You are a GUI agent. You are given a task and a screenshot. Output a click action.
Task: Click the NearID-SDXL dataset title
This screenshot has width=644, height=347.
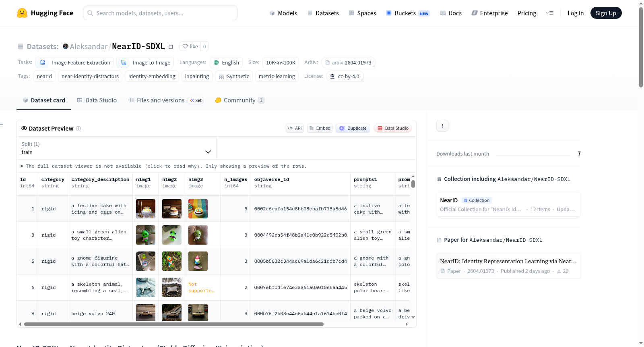(x=138, y=46)
